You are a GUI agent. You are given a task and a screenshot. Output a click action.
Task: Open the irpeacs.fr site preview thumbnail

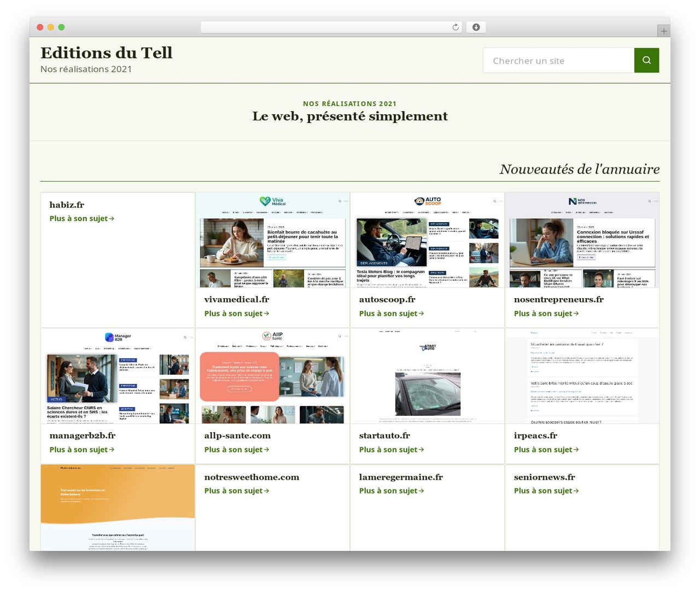pyautogui.click(x=582, y=376)
